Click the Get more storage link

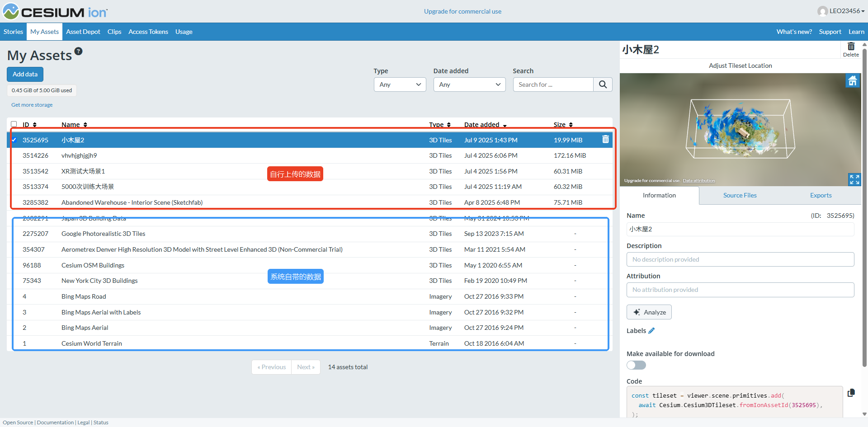point(32,105)
